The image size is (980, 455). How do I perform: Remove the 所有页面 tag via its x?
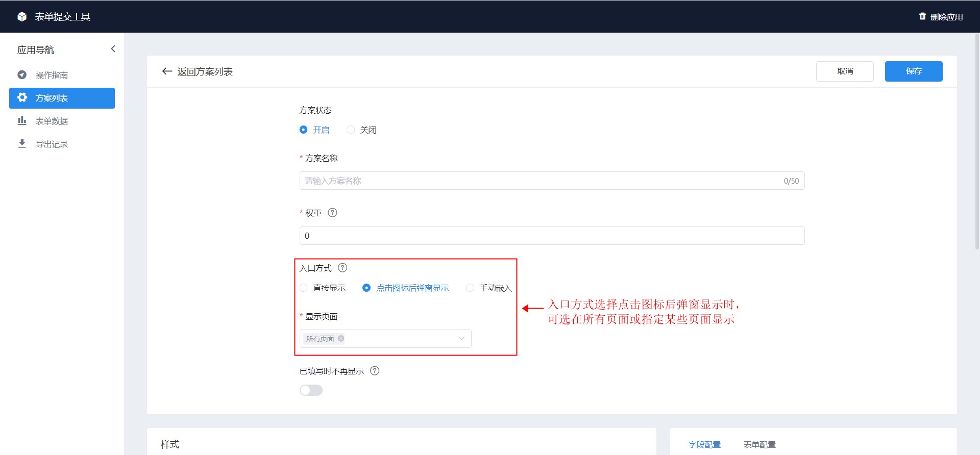(341, 338)
